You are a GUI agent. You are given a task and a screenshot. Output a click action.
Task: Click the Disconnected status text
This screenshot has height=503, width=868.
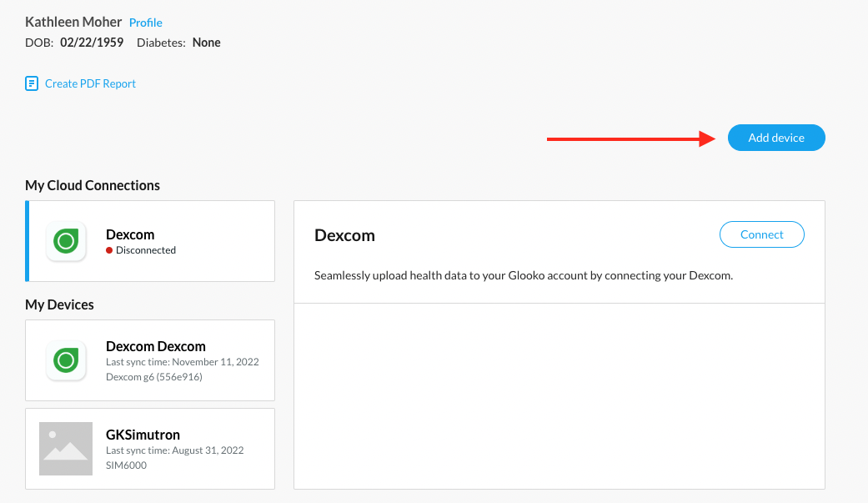click(x=146, y=250)
